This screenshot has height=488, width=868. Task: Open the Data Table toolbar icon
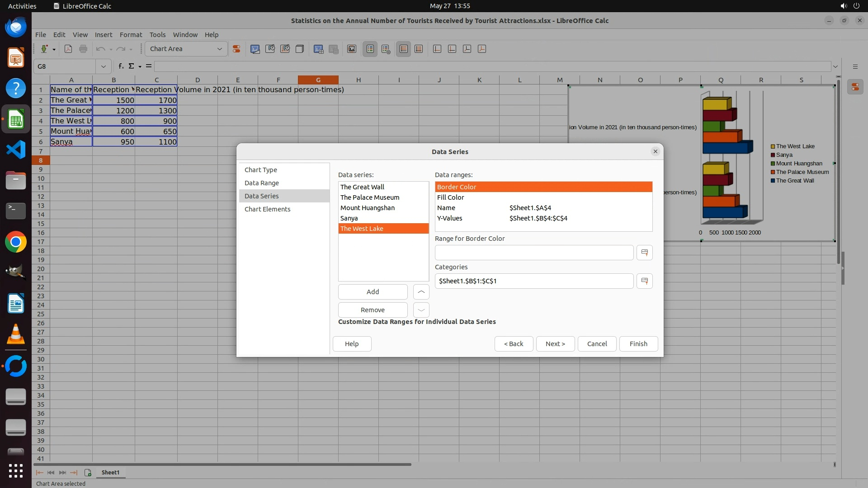pyautogui.click(x=318, y=49)
